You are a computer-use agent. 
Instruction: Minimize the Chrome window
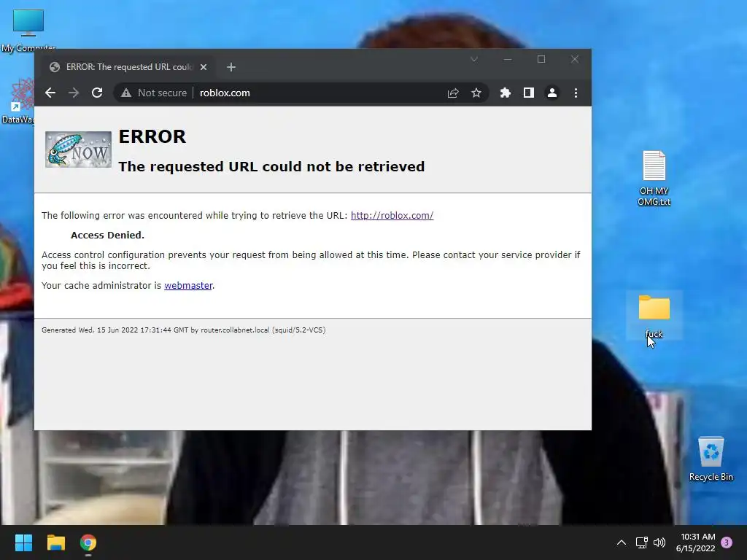coord(508,60)
